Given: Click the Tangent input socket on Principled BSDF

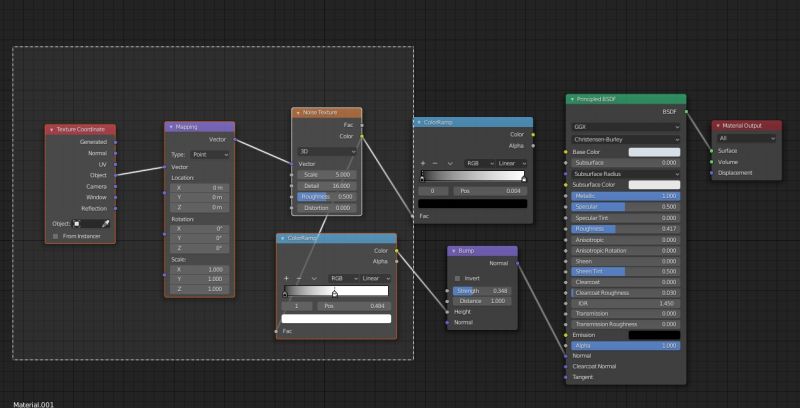Looking at the screenshot, I should 565,377.
